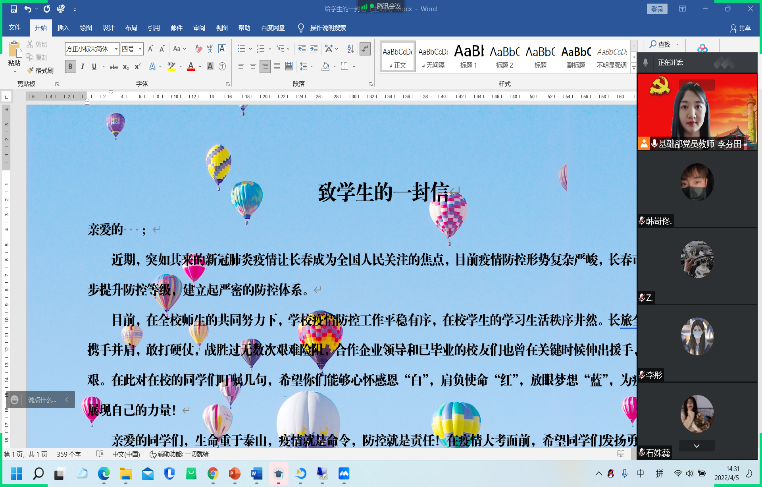The height and width of the screenshot is (487, 762).
Task: Apply the 副标题 subtitle style
Action: click(576, 56)
